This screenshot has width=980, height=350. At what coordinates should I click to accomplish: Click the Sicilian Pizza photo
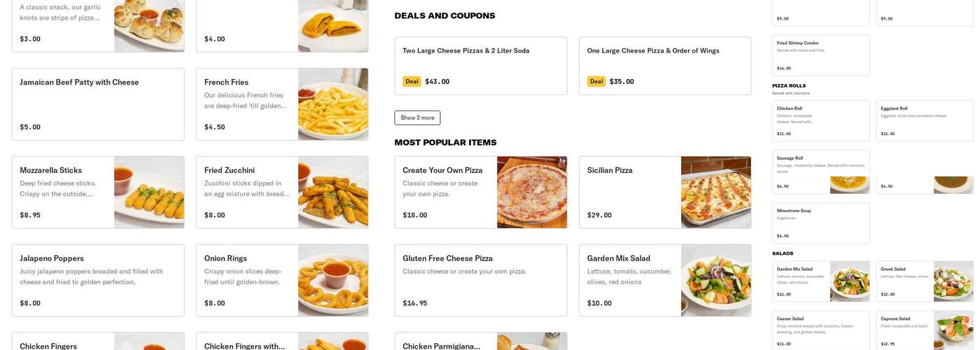715,192
